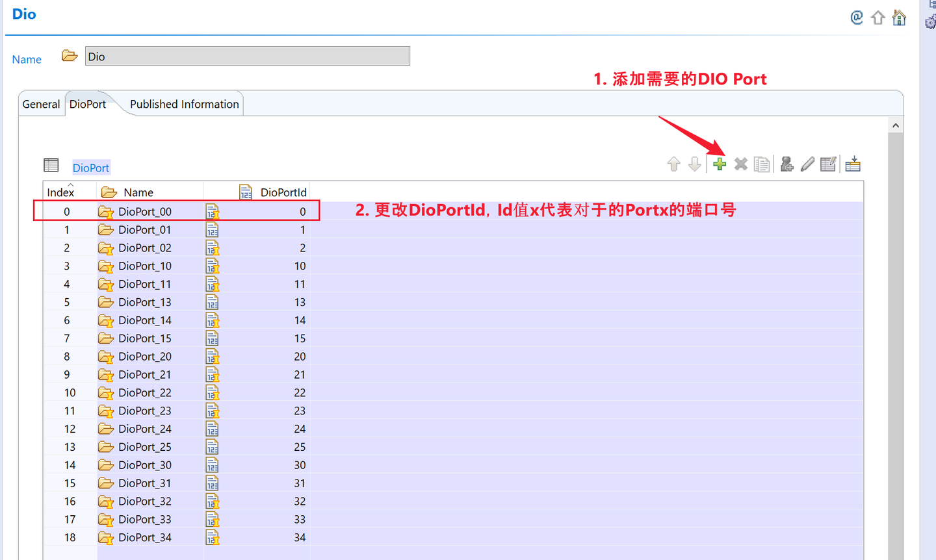
Task: Delete the selected DioPort using the X icon
Action: (x=740, y=164)
